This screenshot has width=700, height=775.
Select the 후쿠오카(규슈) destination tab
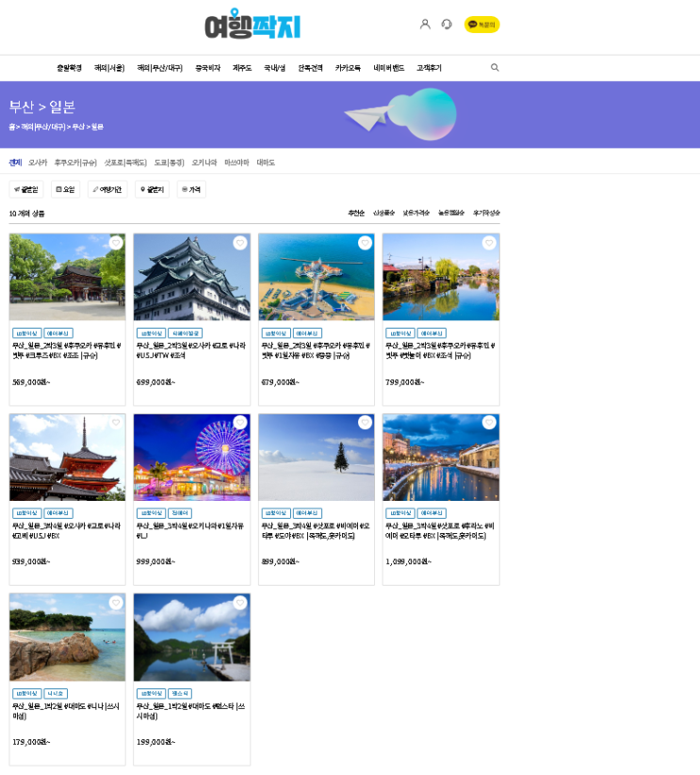point(75,162)
